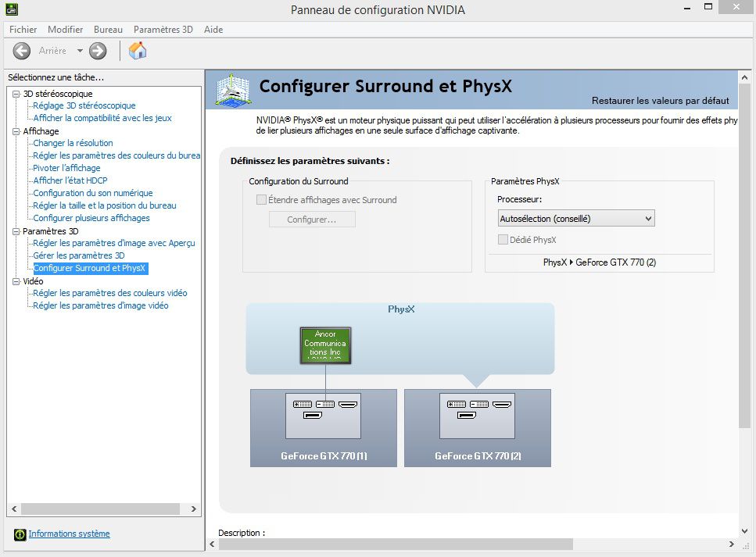Minimize the NVIDIA control panel window
756x557 pixels.
coord(686,8)
